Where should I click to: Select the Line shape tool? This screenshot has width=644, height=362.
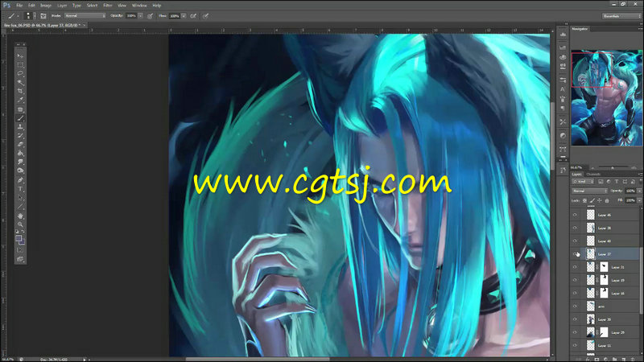20,207
